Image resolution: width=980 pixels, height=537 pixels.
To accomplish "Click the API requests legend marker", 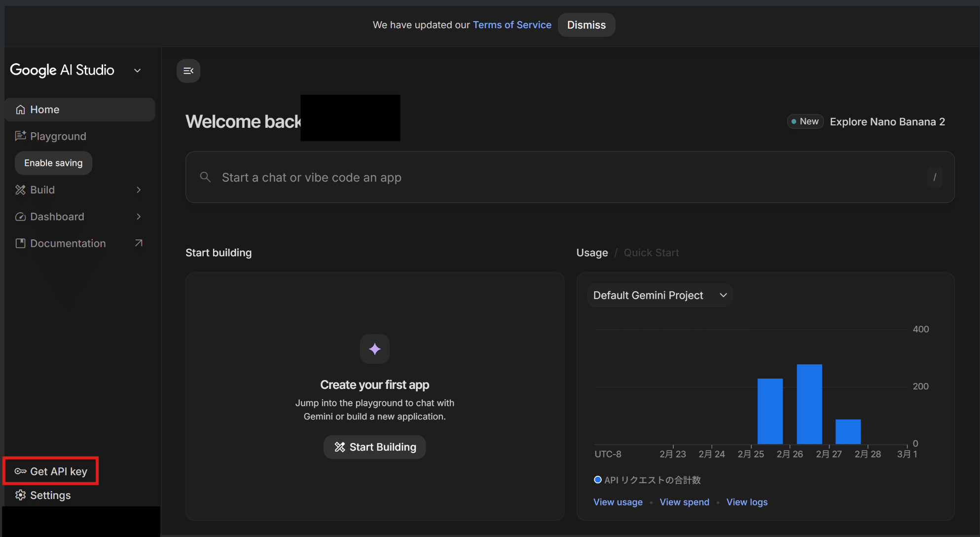I will [x=598, y=480].
